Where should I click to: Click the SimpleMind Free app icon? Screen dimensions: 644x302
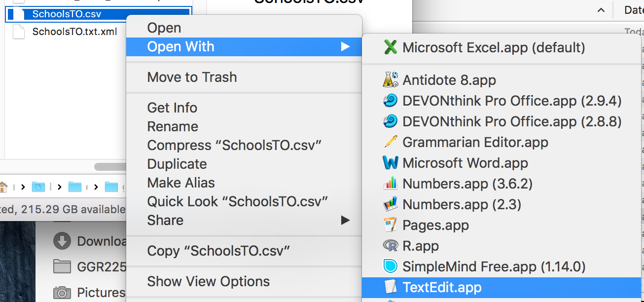click(x=391, y=266)
